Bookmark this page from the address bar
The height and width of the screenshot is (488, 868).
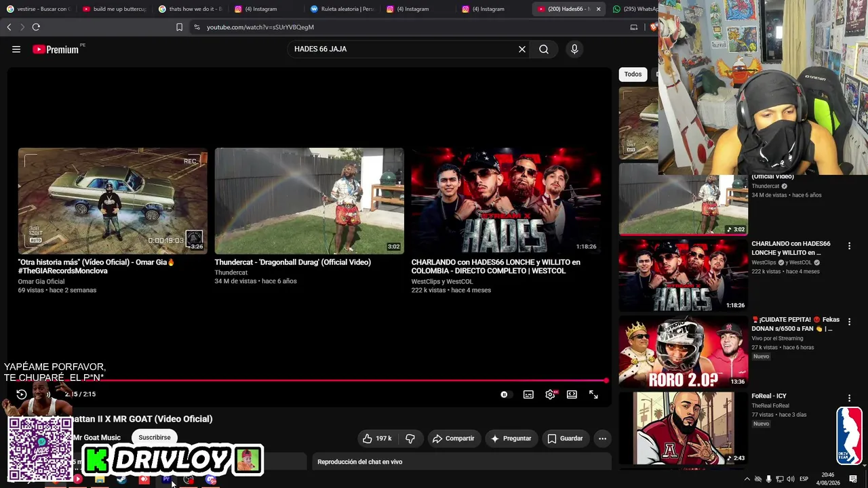pyautogui.click(x=179, y=27)
